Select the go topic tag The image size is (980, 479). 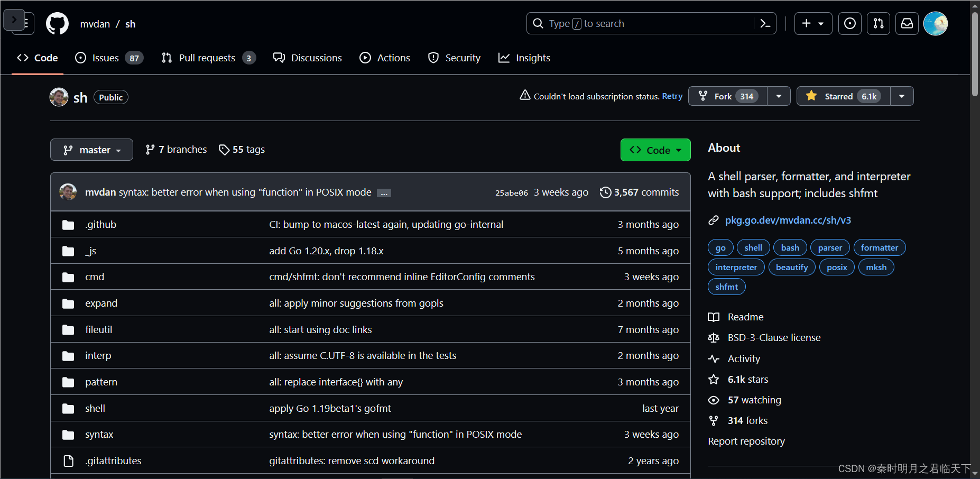tap(720, 247)
